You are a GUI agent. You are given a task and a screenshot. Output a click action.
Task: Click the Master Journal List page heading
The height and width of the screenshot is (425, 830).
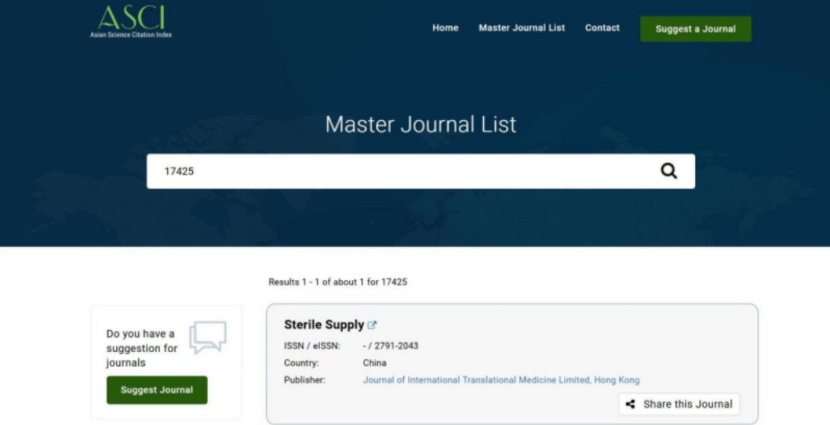pyautogui.click(x=421, y=124)
